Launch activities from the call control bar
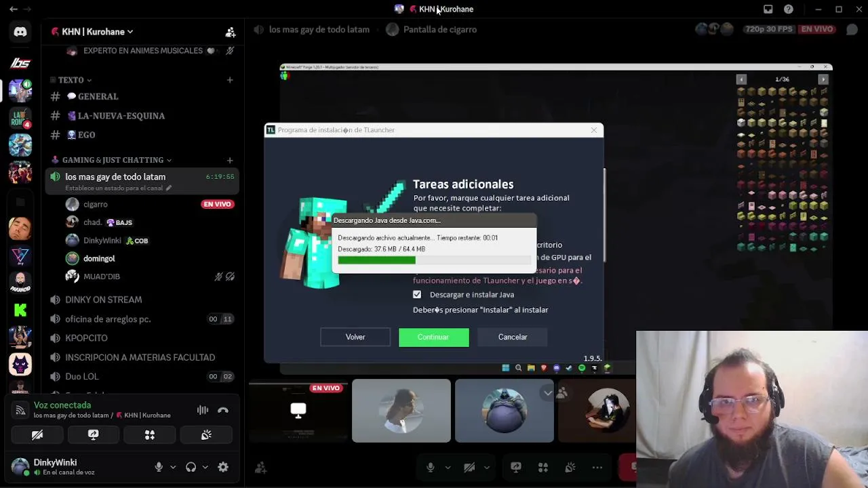 (543, 467)
